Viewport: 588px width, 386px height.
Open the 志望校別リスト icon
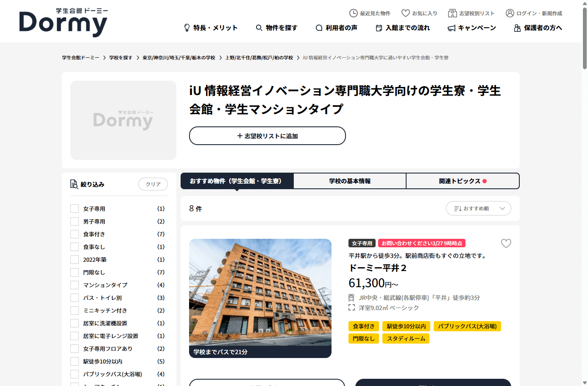[x=452, y=13]
